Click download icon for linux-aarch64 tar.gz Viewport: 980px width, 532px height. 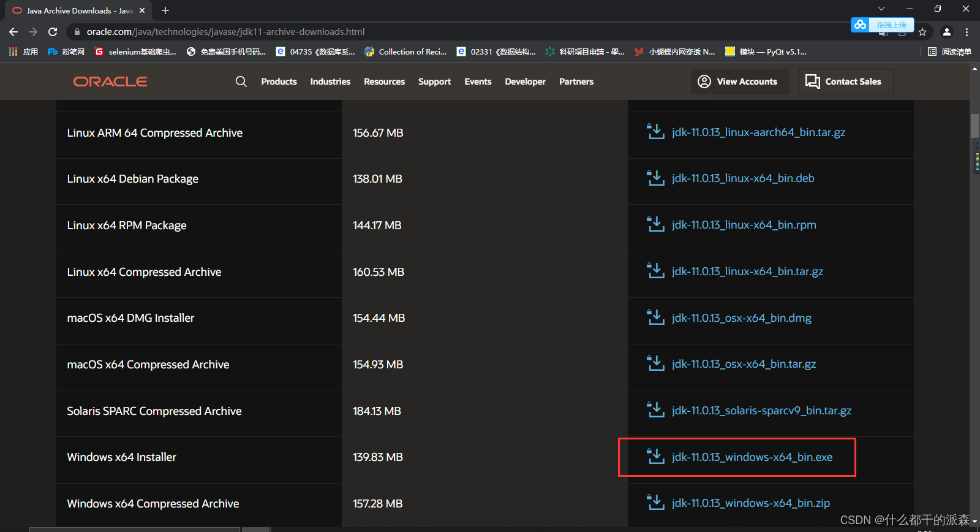[x=655, y=132]
